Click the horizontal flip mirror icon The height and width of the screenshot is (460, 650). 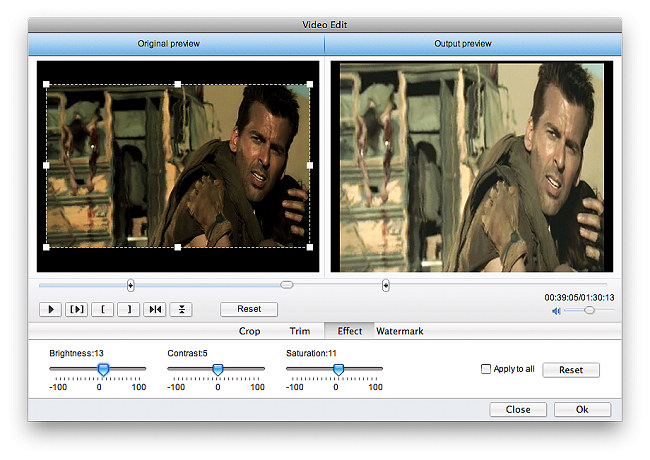click(155, 310)
